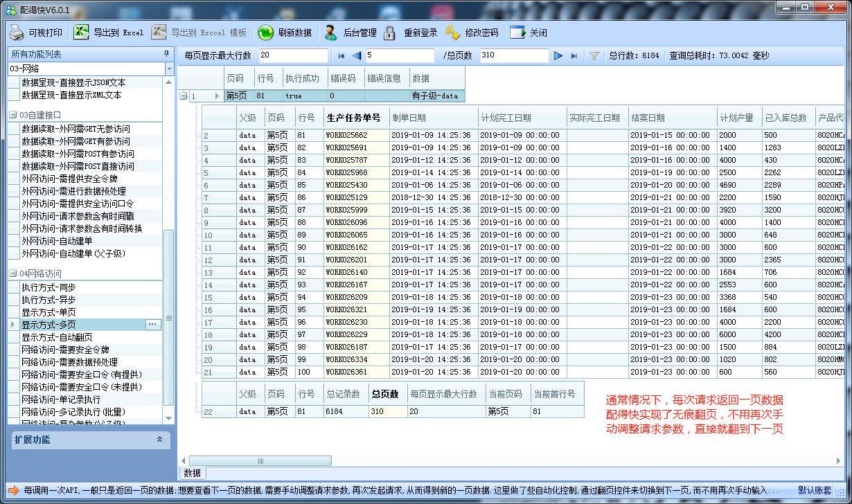This screenshot has width=852, height=504.
Task: Click the 计划产量 column header
Action: [739, 118]
